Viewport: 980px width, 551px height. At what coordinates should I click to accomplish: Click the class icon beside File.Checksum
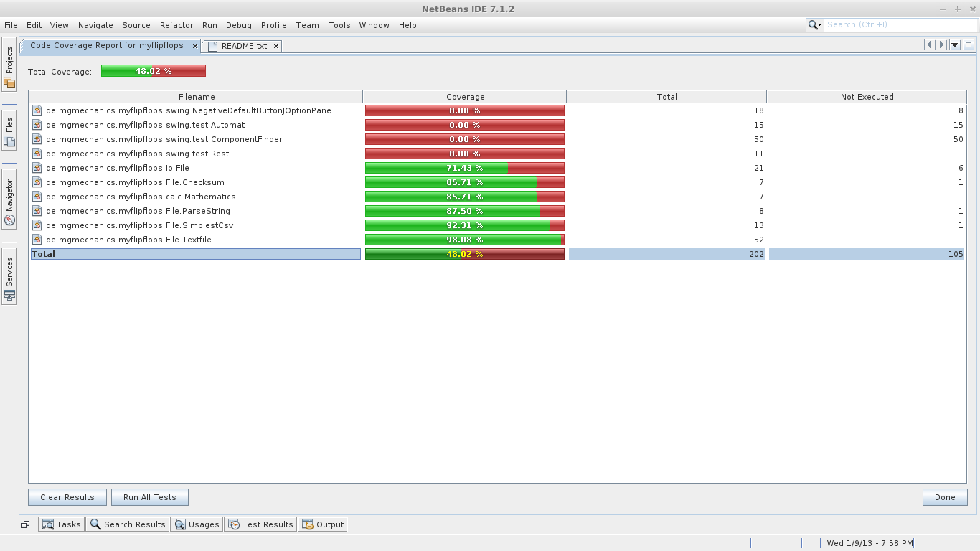coord(37,182)
